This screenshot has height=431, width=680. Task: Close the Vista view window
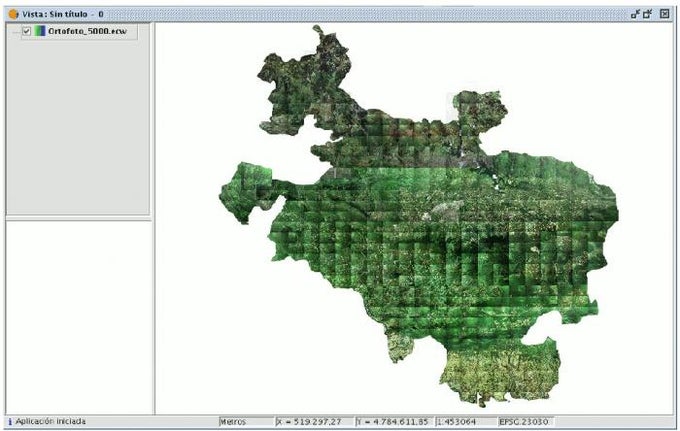pos(664,14)
